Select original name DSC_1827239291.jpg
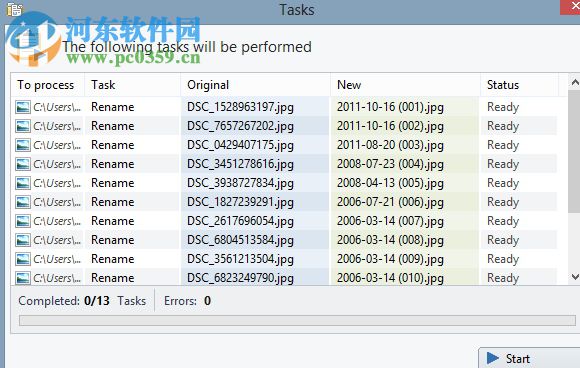 [240, 202]
